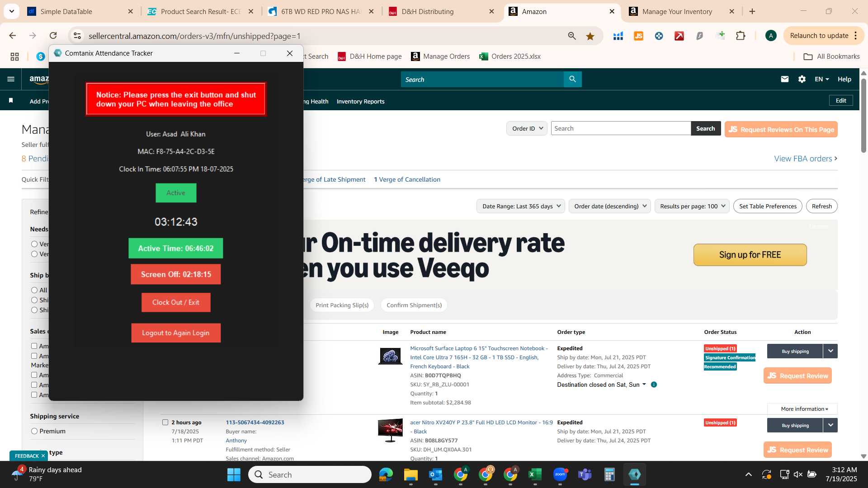
Task: Switch to the D&H Distributing tab
Action: 441,11
